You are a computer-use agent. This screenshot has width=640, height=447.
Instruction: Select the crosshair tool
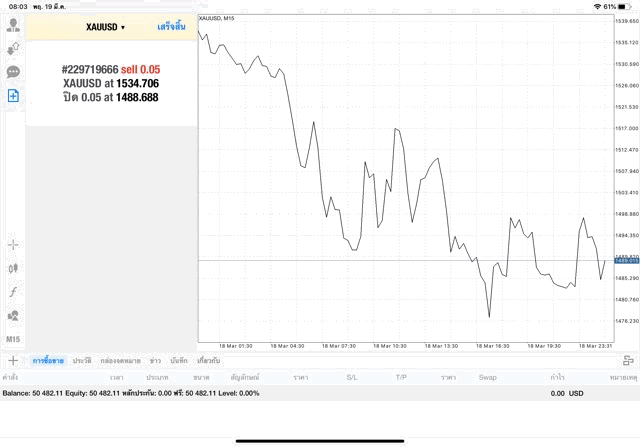(13, 244)
